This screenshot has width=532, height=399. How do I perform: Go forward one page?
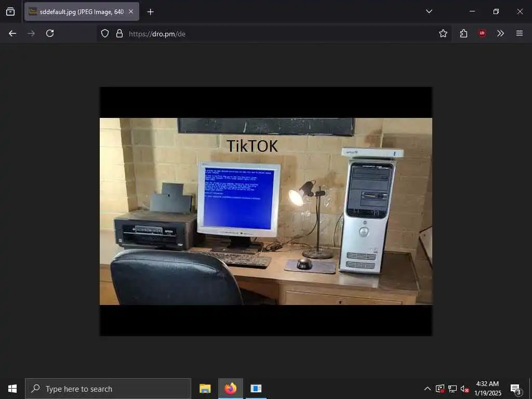31,34
